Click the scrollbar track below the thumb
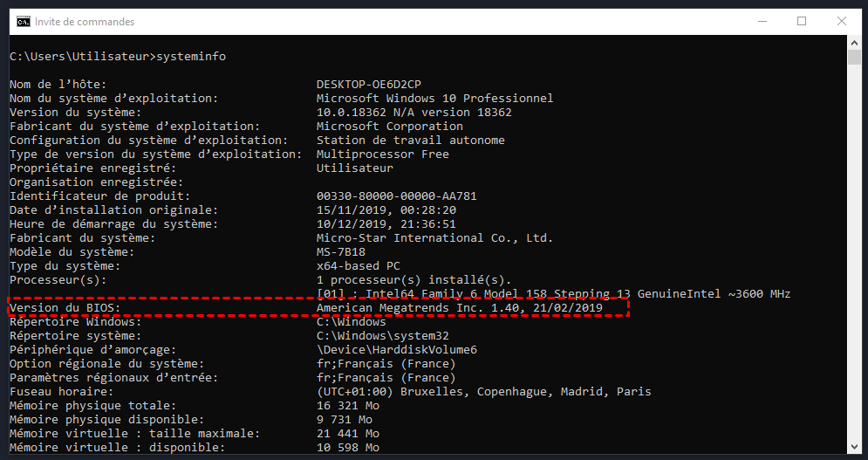Viewport: 868px width, 460px height. tap(854, 262)
